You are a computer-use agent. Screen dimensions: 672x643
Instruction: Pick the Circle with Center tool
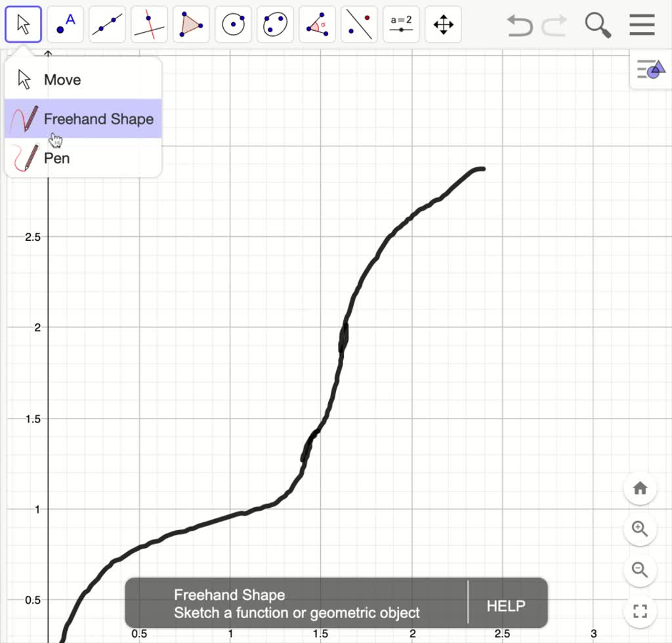pyautogui.click(x=233, y=24)
